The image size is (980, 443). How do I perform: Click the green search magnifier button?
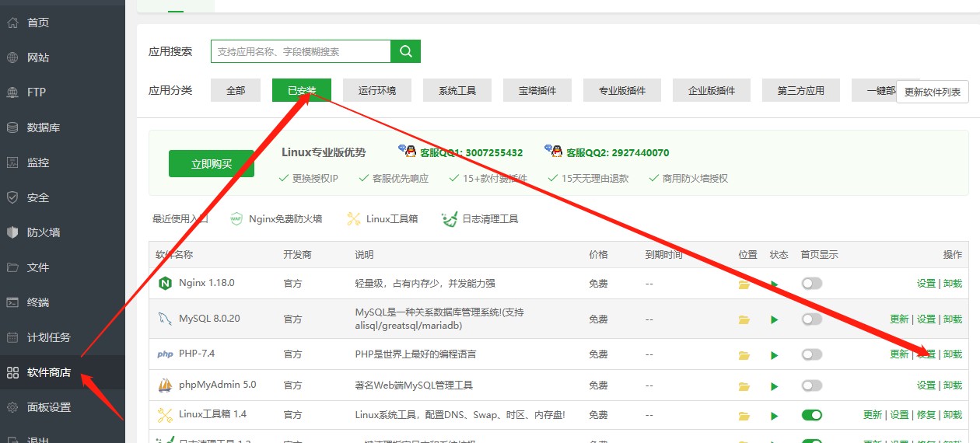click(405, 51)
